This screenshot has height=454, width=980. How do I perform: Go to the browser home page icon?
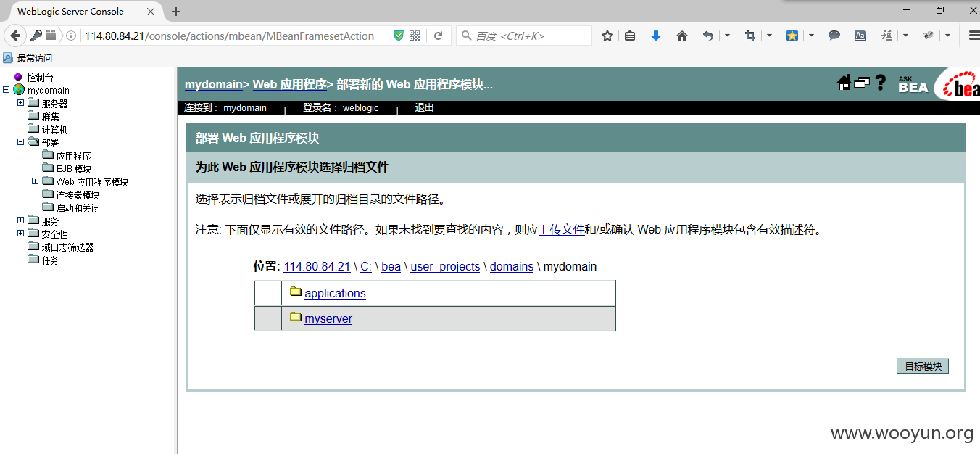pyautogui.click(x=682, y=36)
